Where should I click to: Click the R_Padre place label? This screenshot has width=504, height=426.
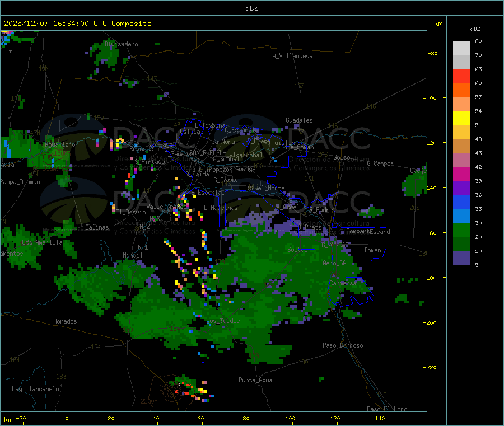coord(321,210)
